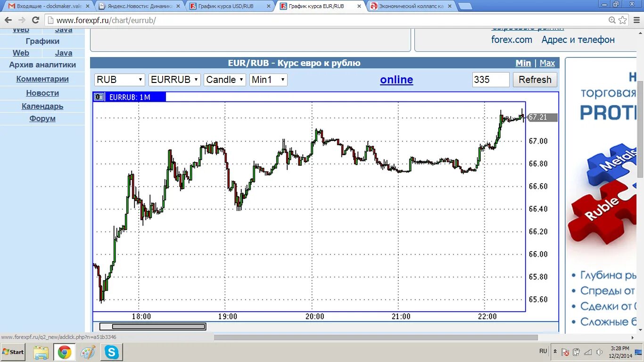Show hidden tray icons chevron
This screenshot has width=644, height=362.
tap(555, 352)
